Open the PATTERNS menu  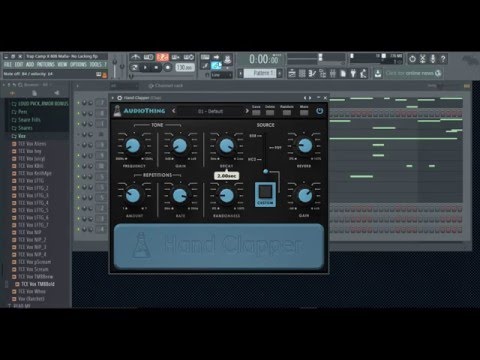click(46, 64)
